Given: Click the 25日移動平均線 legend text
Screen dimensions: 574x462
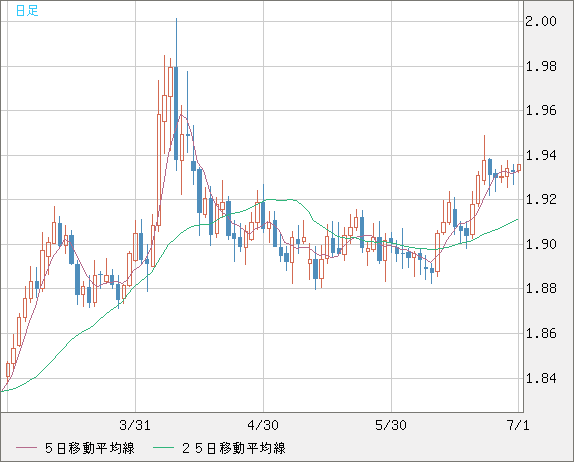Looking at the screenshot, I should coord(234,448).
